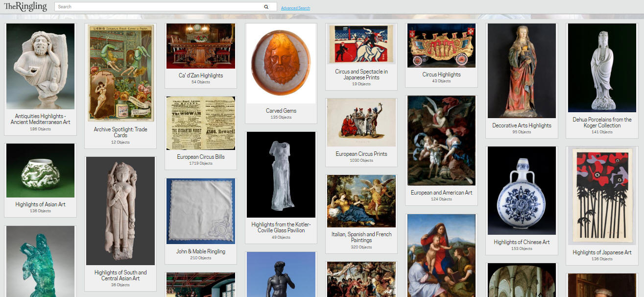Open the Carved Gems orange gem image
Viewport: 644px width, 297px height.
[x=281, y=63]
